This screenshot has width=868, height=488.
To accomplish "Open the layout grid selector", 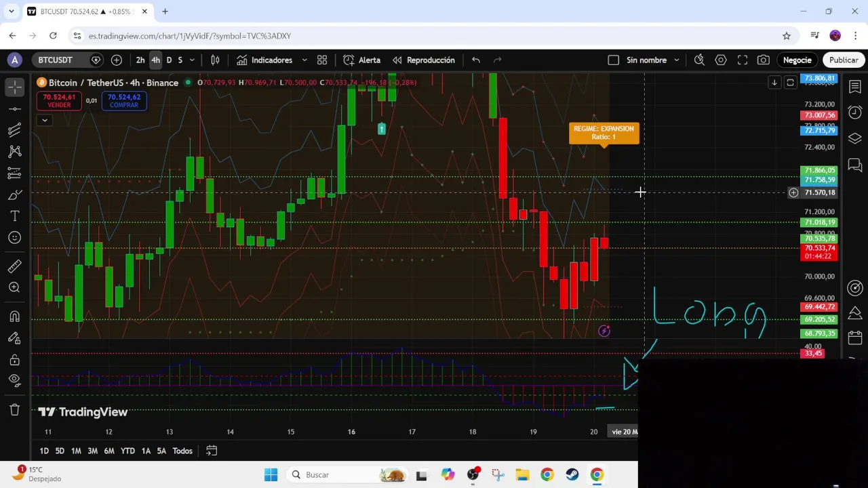I will click(x=322, y=60).
